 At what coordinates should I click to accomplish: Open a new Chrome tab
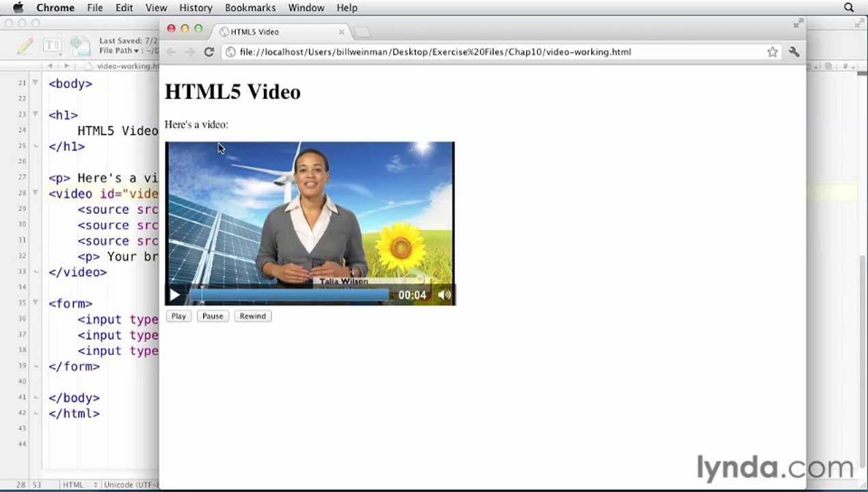pos(362,32)
